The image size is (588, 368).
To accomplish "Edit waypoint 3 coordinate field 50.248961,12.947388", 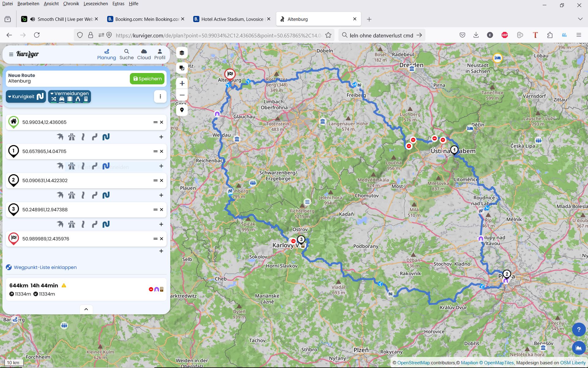I will pos(86,209).
